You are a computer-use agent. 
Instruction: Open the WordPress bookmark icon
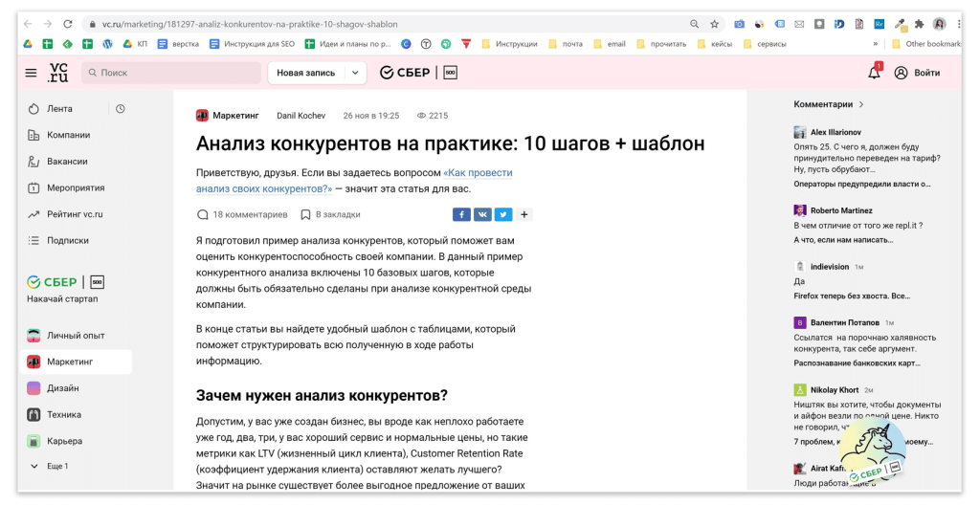tap(107, 44)
